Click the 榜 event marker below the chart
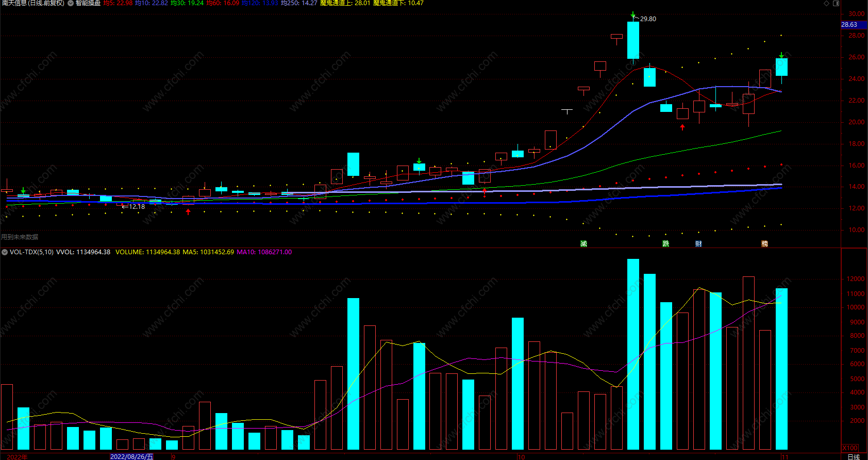Screen dimensions: 868x460 764,243
